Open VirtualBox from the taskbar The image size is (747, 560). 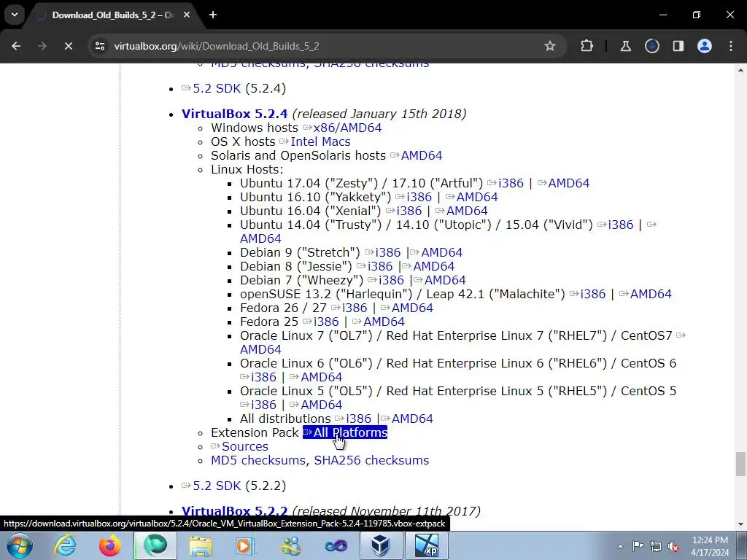coord(381,545)
